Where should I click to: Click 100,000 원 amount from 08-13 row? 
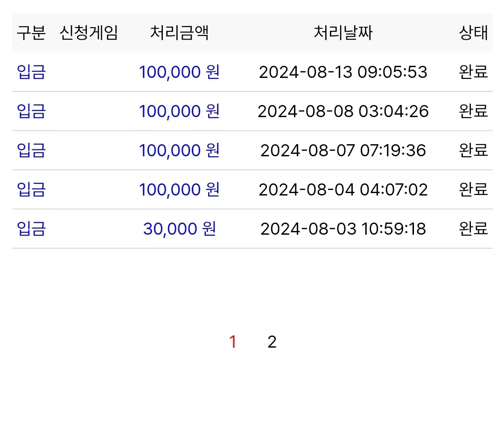[179, 72]
